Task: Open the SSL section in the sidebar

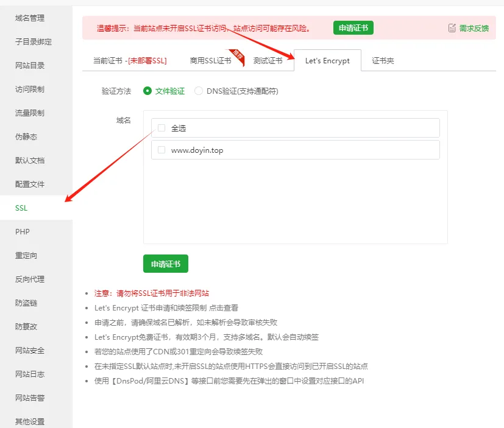Action: (x=21, y=207)
